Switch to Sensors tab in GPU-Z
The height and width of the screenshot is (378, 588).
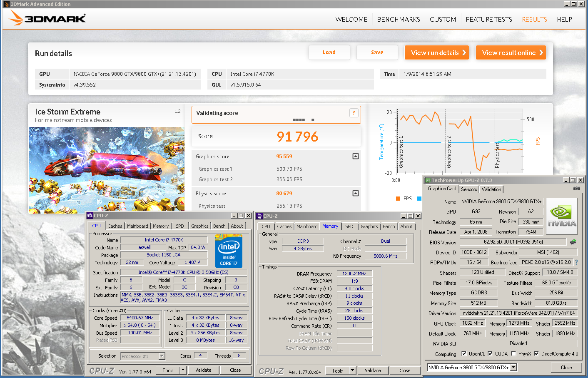click(469, 189)
